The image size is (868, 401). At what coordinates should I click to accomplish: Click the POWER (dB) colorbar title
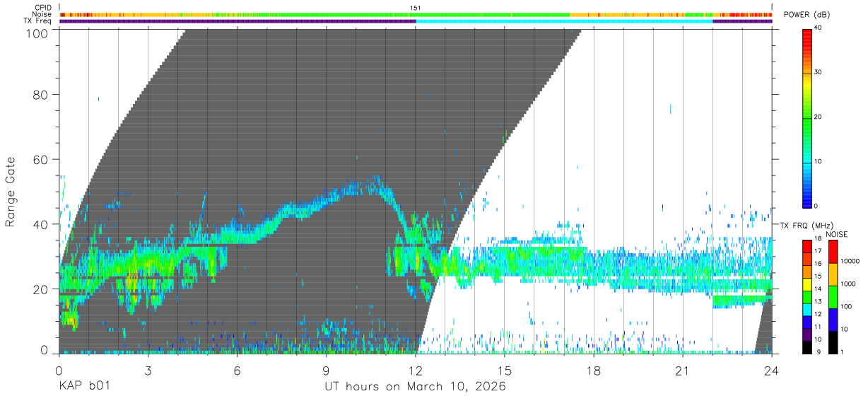point(807,15)
